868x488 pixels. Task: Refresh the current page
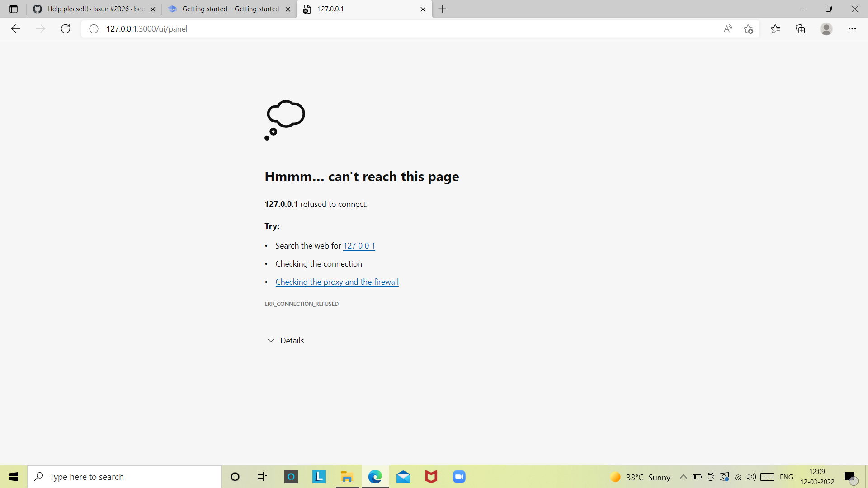point(65,28)
